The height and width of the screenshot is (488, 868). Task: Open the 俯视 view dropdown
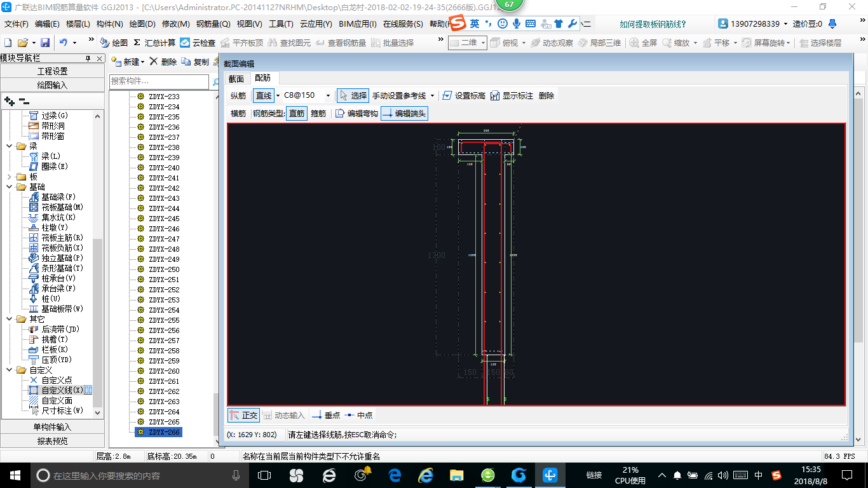tap(524, 43)
